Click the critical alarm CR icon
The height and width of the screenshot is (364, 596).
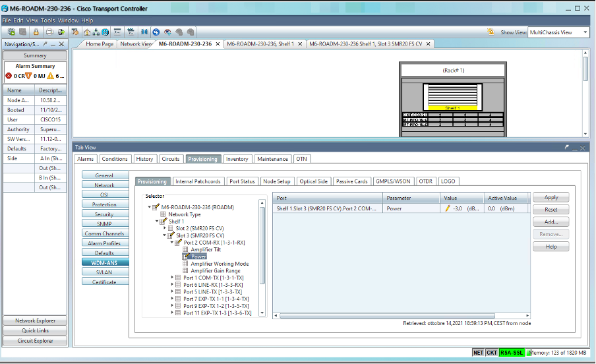point(9,76)
